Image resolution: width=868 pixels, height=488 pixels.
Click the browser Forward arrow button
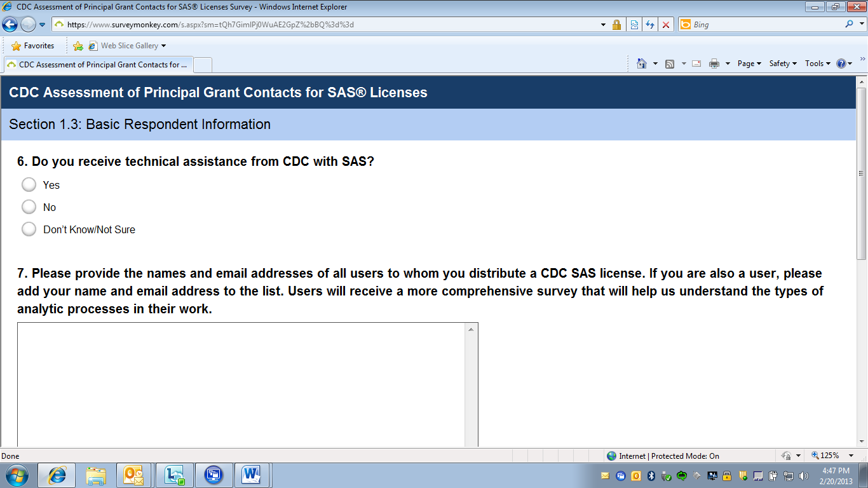(28, 25)
